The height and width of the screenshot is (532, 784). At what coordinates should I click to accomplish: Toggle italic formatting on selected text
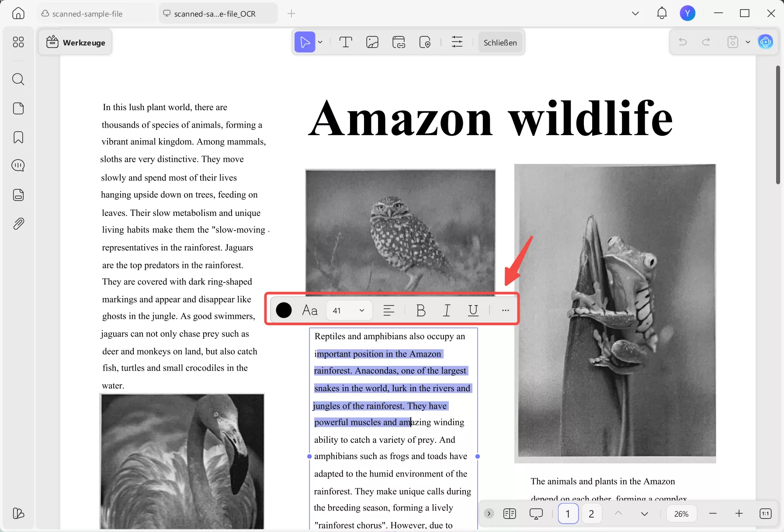(x=447, y=310)
